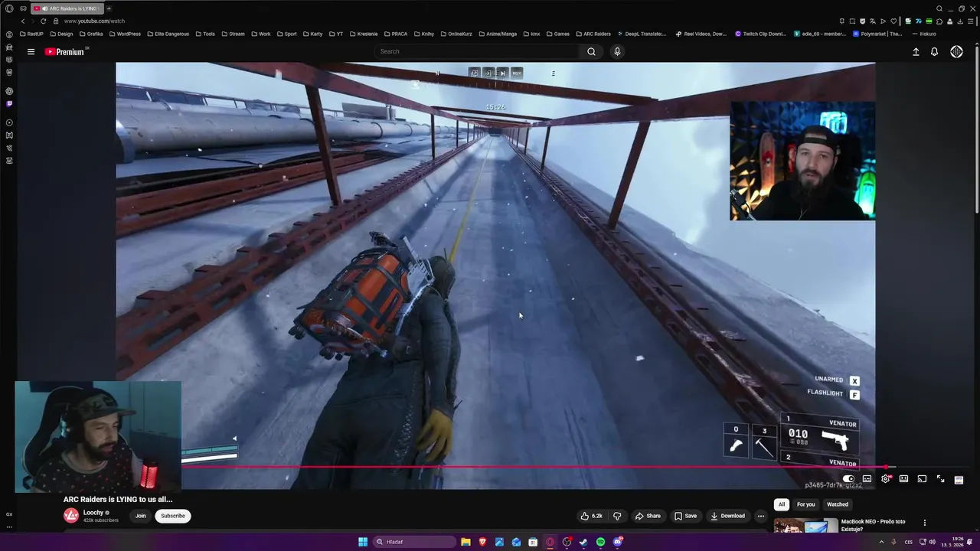
Task: Open the account avatar menu
Action: [x=956, y=52]
